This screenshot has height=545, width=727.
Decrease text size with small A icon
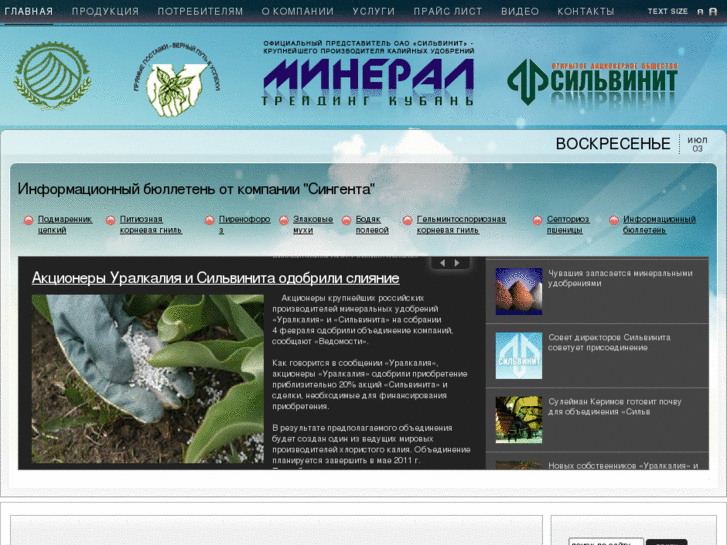tap(700, 12)
